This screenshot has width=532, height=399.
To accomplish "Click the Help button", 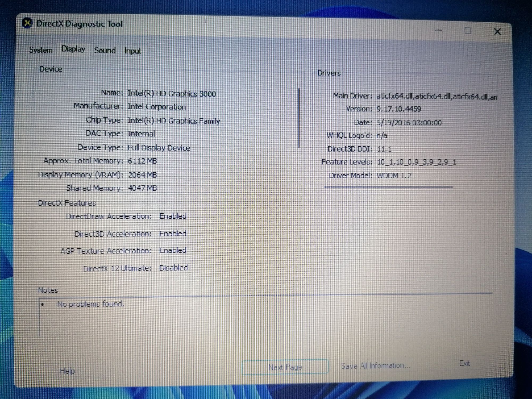I will tap(67, 371).
